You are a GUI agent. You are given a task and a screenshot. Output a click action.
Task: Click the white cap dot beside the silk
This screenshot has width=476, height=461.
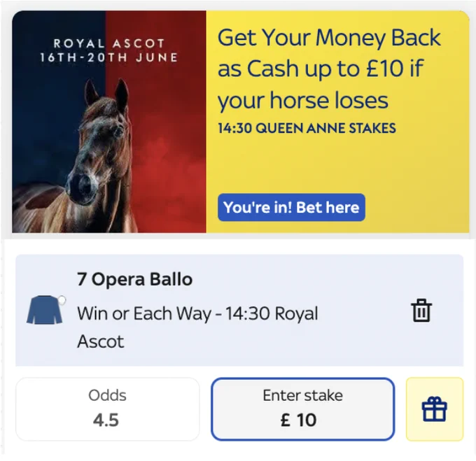point(62,300)
